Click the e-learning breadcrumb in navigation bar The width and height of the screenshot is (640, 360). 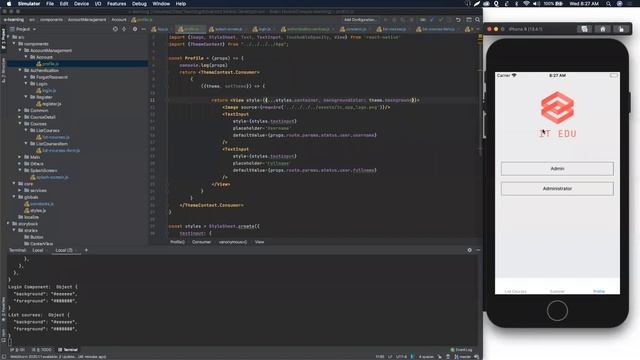click(x=13, y=20)
